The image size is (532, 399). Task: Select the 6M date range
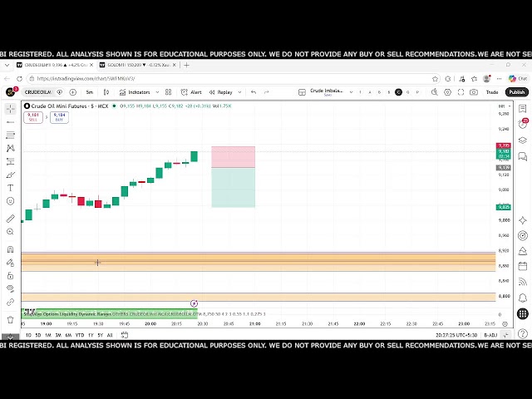tap(68, 335)
